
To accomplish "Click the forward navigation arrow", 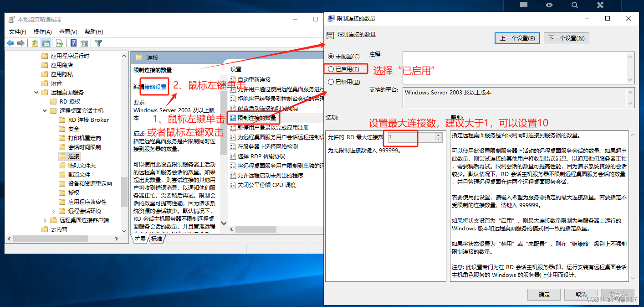I will [x=20, y=42].
